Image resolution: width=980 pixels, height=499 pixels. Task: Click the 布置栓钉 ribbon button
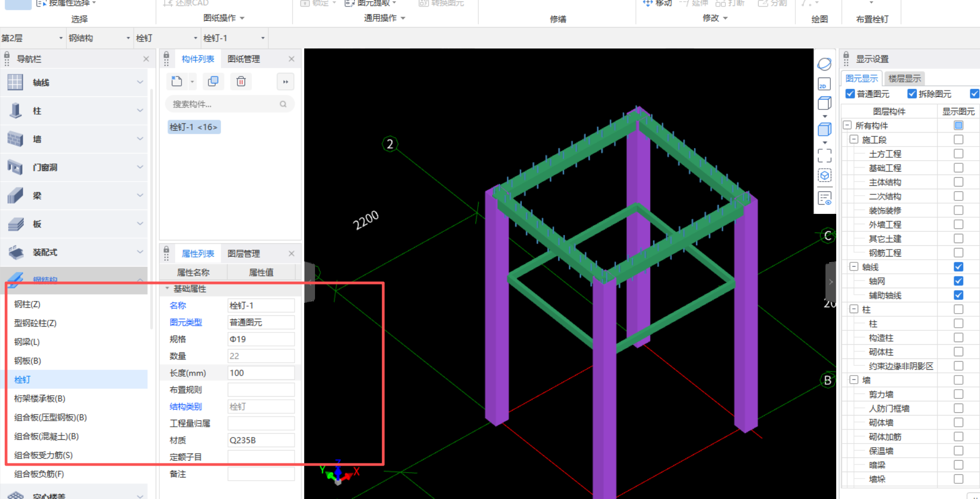872,19
